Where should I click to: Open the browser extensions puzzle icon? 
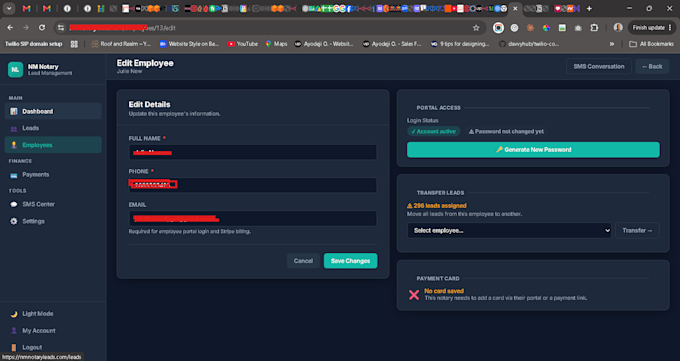click(x=594, y=28)
